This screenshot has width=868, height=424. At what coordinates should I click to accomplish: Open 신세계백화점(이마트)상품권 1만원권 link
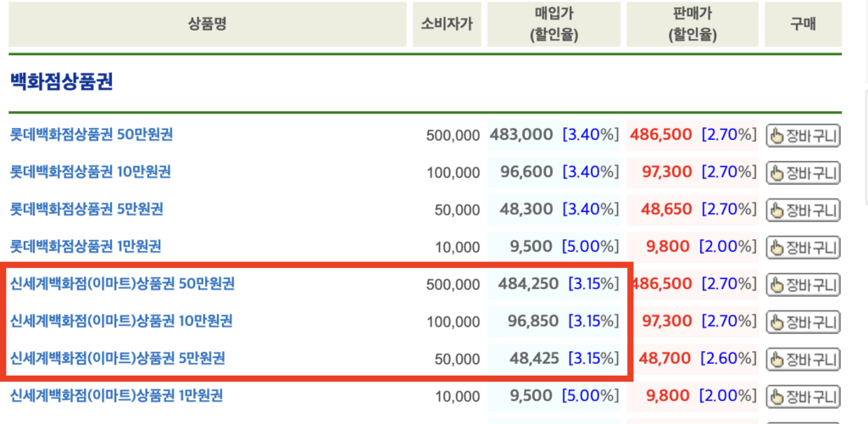[x=116, y=395]
